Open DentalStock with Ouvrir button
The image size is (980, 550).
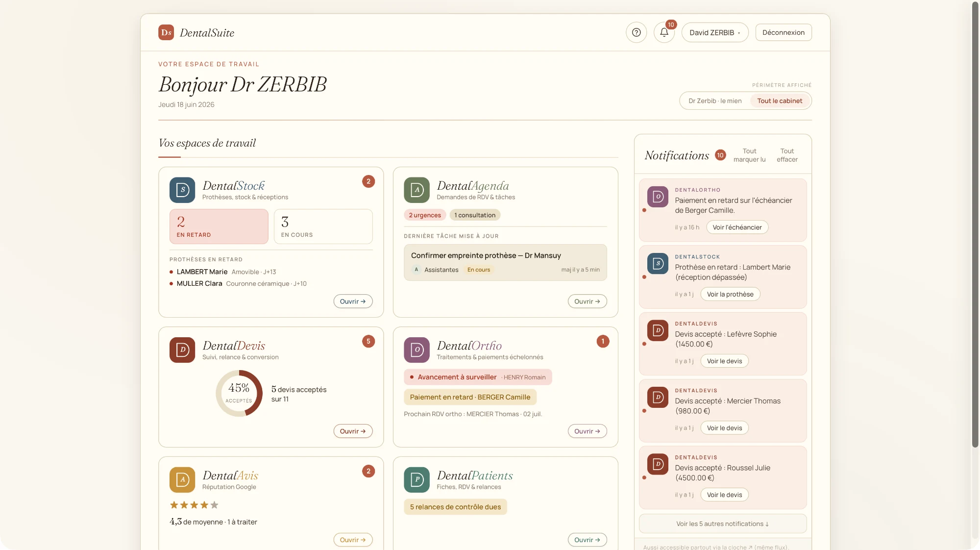[353, 301]
